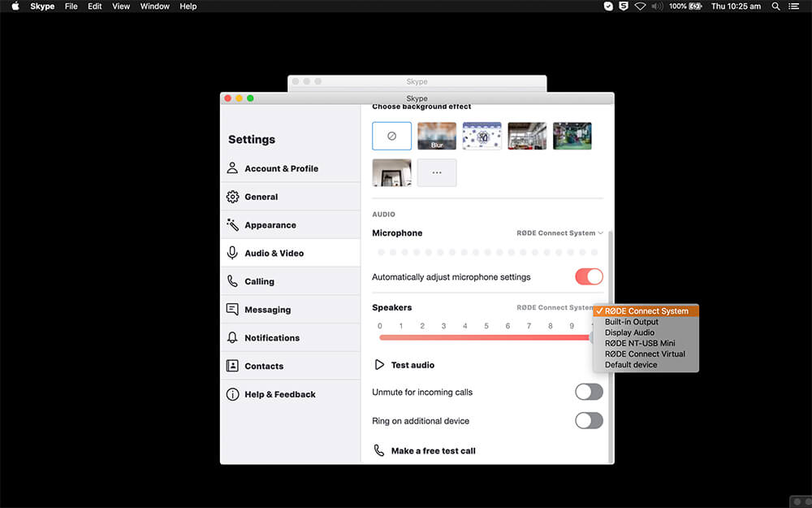Click the Contacts card icon
Screen dimensions: 812x508
232,366
